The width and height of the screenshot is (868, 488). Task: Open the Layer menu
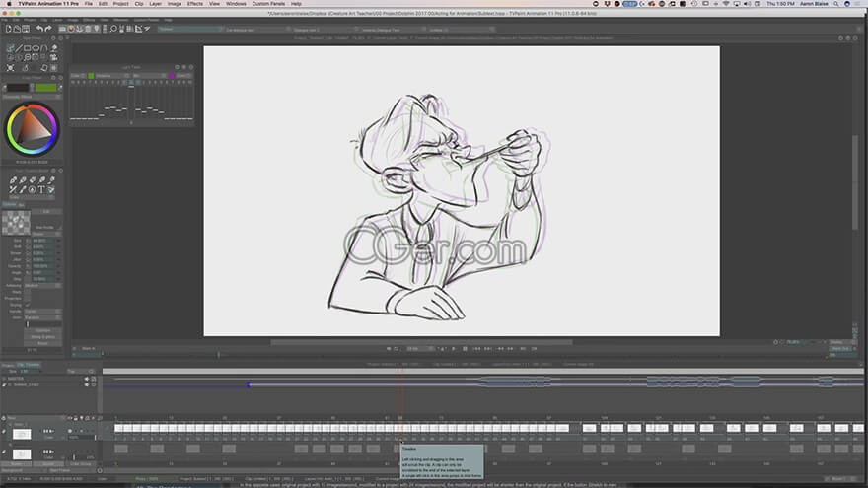click(156, 3)
